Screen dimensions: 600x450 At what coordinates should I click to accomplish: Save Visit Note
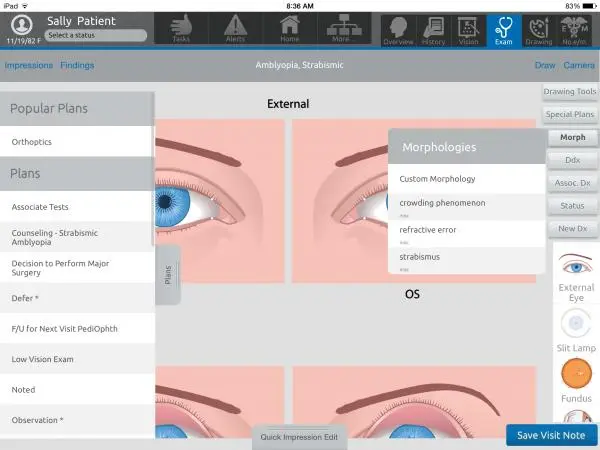click(x=551, y=435)
